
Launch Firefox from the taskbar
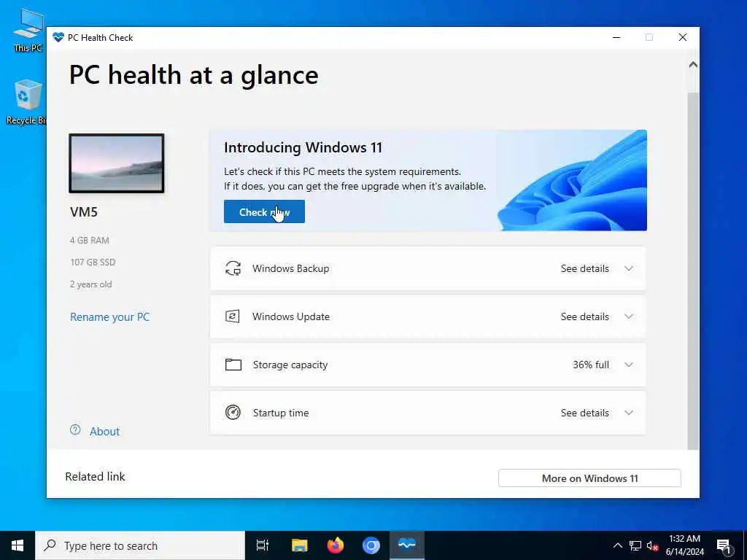pyautogui.click(x=336, y=545)
